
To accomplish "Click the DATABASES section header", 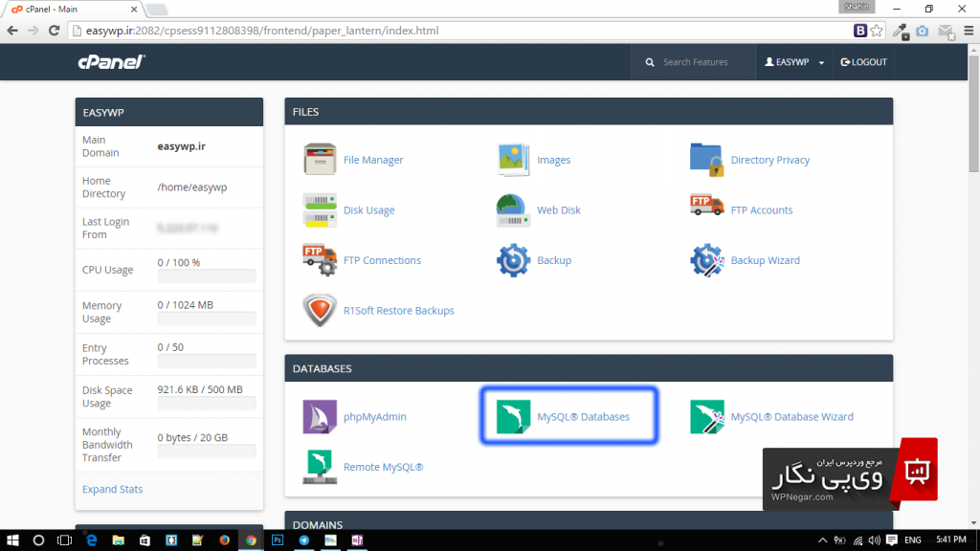I will coord(589,368).
